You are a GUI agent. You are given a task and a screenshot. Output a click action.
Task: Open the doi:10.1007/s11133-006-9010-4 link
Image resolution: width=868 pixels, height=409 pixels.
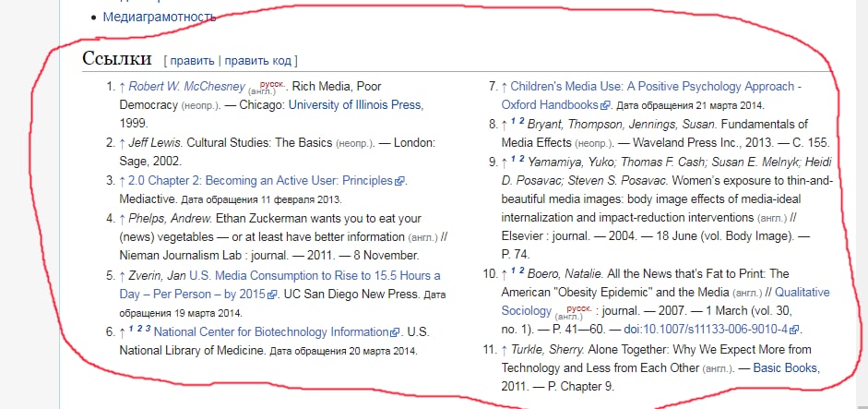(706, 330)
